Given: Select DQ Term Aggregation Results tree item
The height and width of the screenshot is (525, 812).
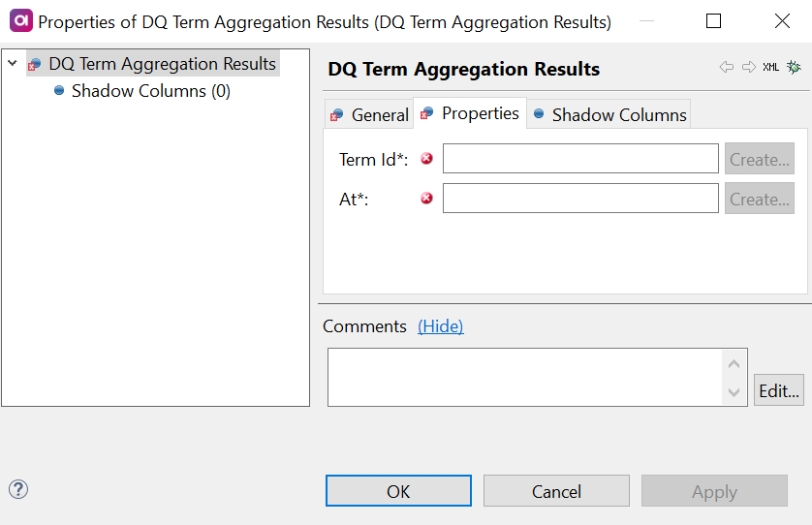Looking at the screenshot, I should (x=162, y=64).
